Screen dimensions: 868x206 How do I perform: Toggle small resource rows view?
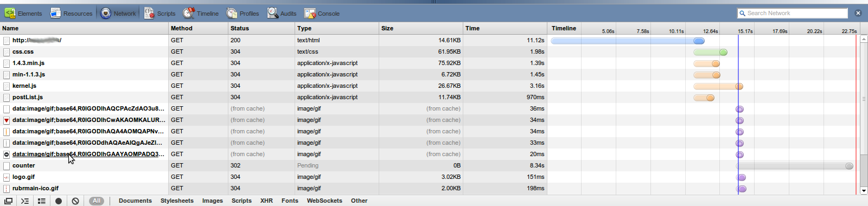coord(42,201)
